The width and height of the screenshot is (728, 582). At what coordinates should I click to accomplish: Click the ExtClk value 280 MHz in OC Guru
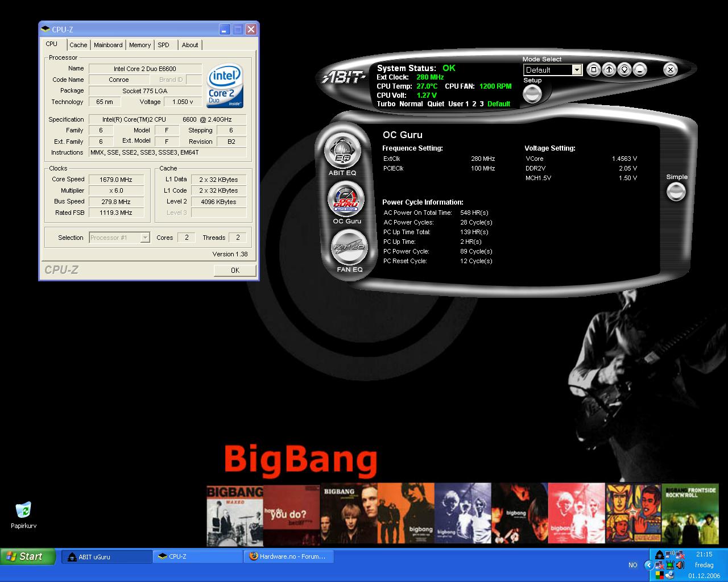483,159
